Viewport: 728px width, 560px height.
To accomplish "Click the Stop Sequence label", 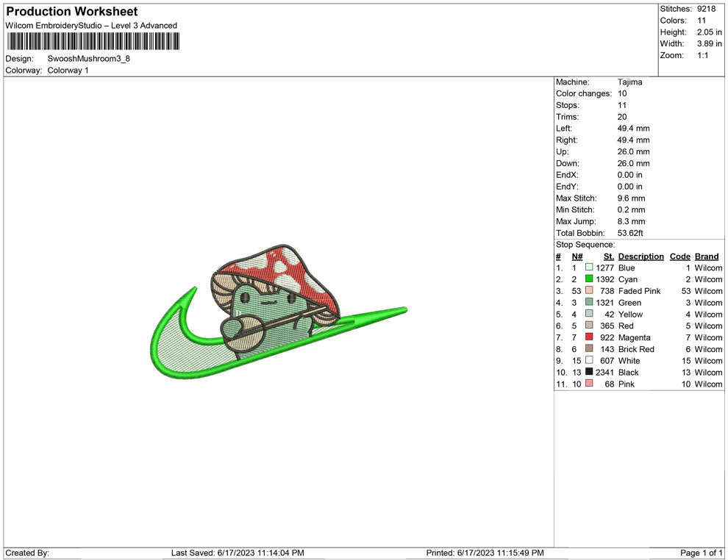I will pyautogui.click(x=585, y=245).
